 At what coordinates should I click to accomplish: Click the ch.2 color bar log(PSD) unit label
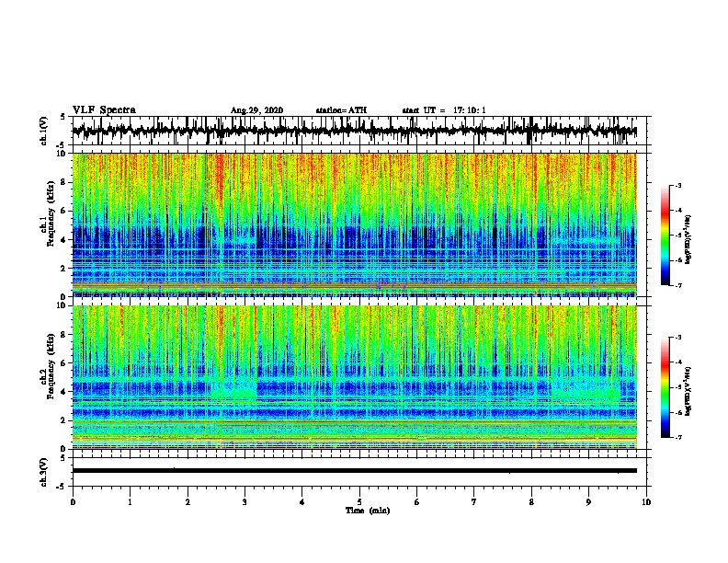[x=688, y=391]
